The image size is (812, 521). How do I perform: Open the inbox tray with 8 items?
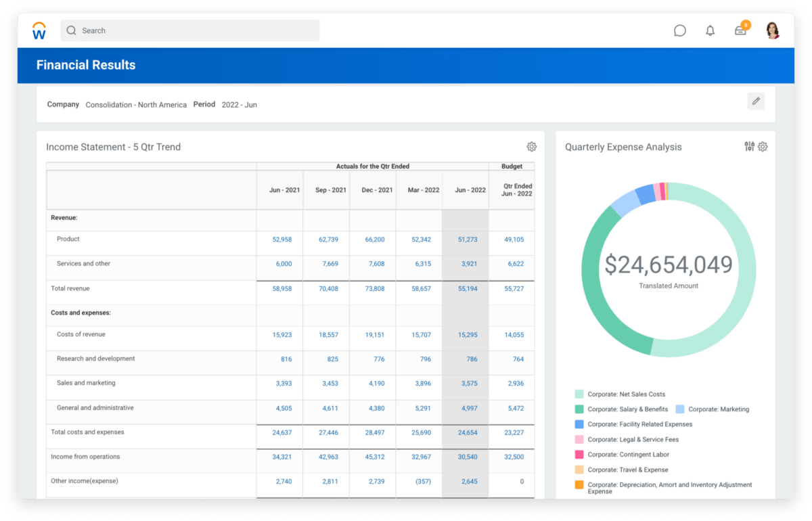point(740,30)
